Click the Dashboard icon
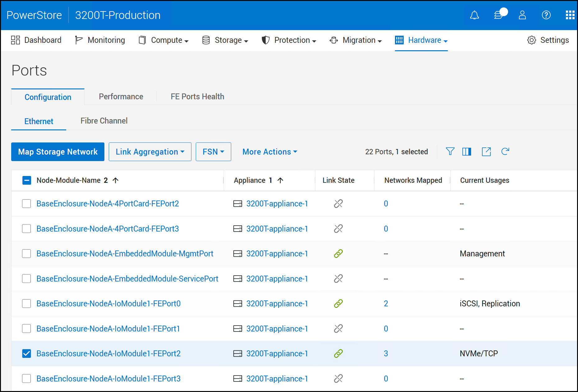Image resolution: width=578 pixels, height=392 pixels. (16, 40)
